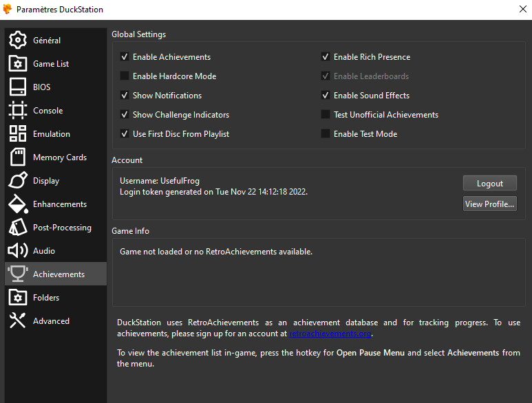This screenshot has width=532, height=403.
Task: Click the Advanced tools icon
Action: pyautogui.click(x=18, y=320)
